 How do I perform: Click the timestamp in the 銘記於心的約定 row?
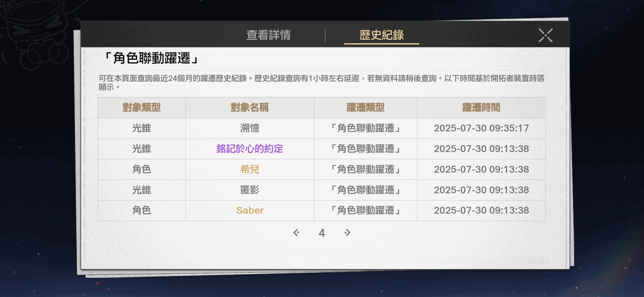pos(481,149)
